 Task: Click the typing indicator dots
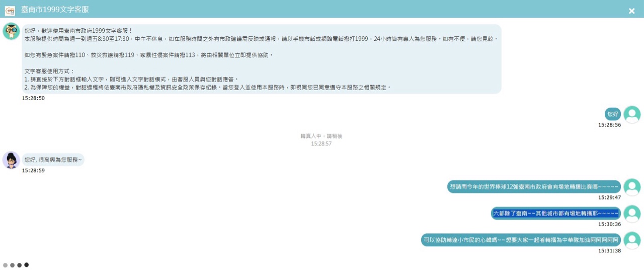coord(16,265)
